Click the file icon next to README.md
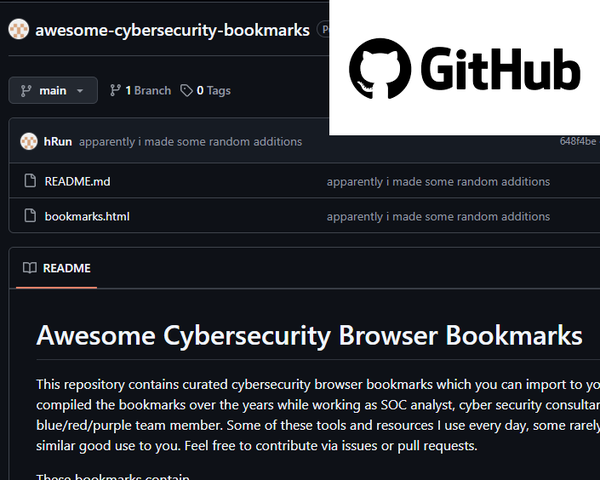The image size is (600, 480). (29, 182)
